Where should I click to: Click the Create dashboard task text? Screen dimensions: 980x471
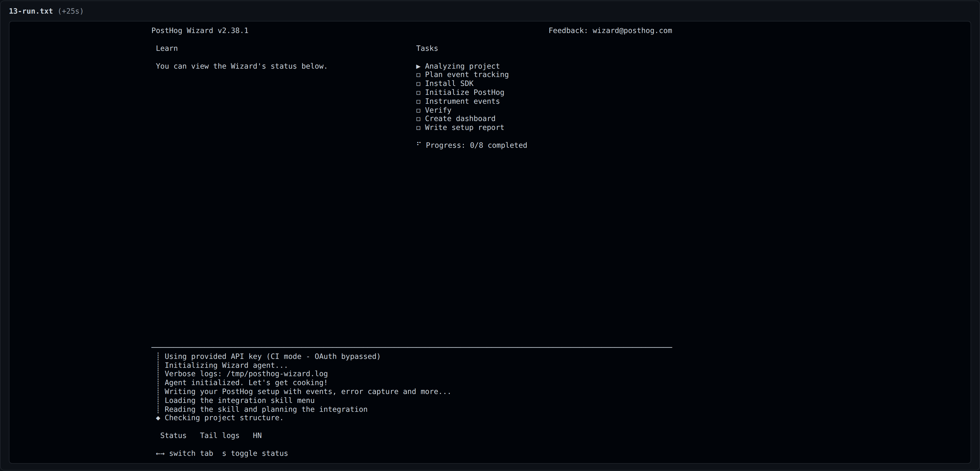pos(460,119)
